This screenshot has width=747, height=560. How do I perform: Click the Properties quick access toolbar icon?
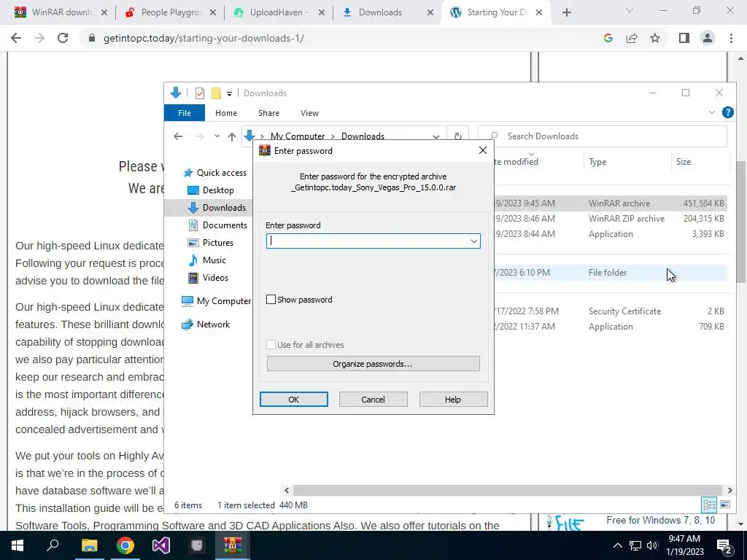200,93
